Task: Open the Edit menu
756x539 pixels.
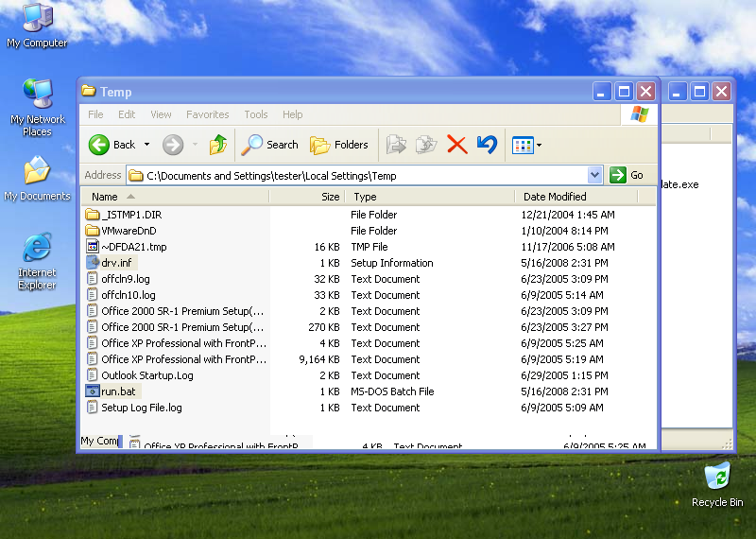Action: (127, 114)
